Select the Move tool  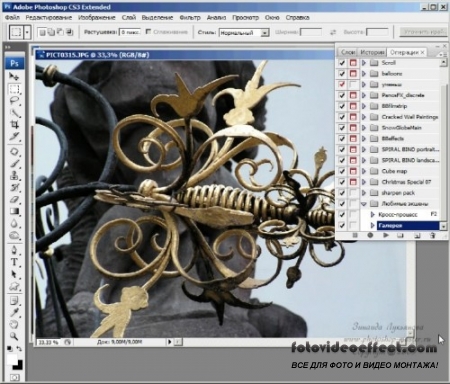(14, 76)
